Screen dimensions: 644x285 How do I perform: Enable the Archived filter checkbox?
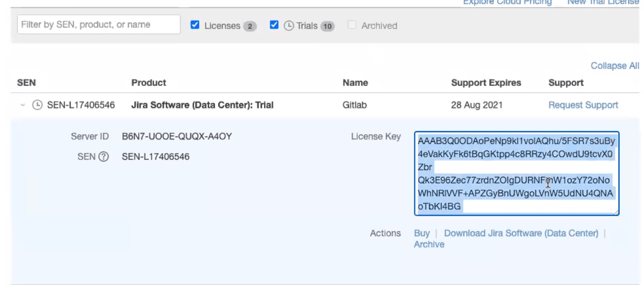(x=352, y=26)
